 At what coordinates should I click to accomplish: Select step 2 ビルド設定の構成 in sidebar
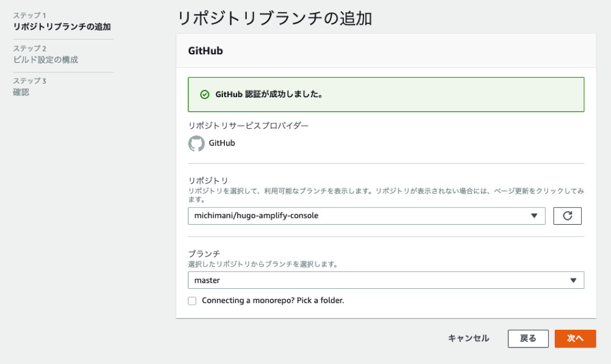(x=46, y=60)
